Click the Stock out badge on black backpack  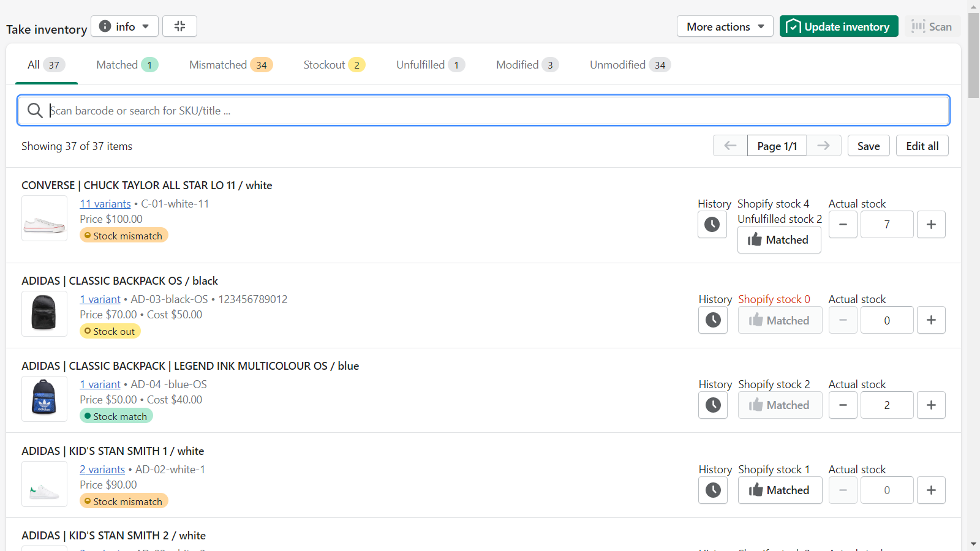pyautogui.click(x=110, y=331)
